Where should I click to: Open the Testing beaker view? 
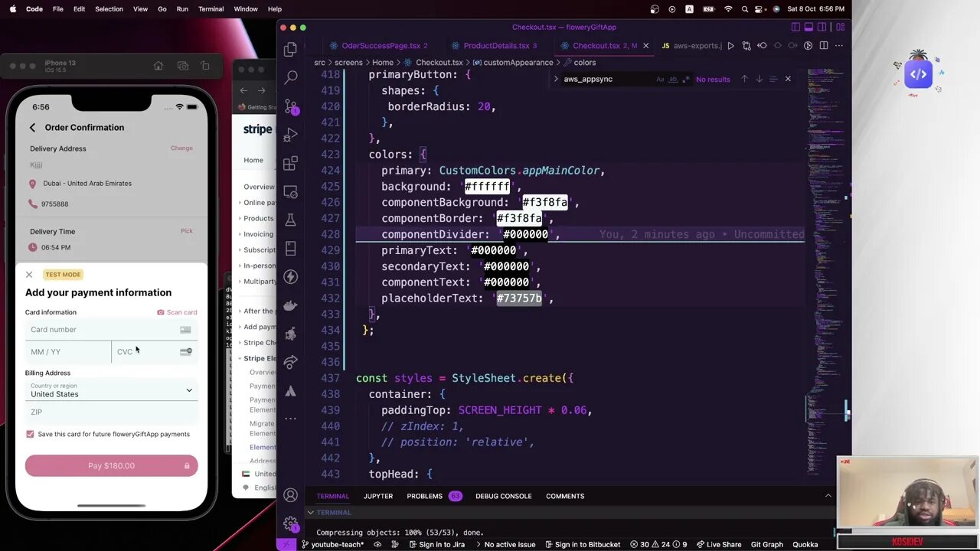[x=290, y=220]
